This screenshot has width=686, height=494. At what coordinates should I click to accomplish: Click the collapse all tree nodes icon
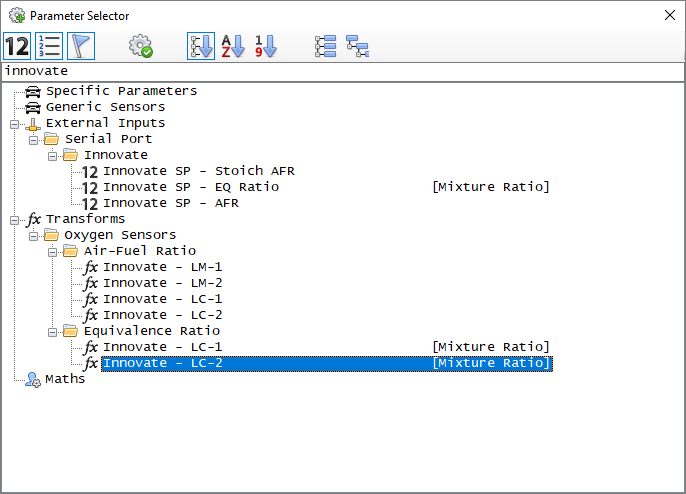click(357, 46)
